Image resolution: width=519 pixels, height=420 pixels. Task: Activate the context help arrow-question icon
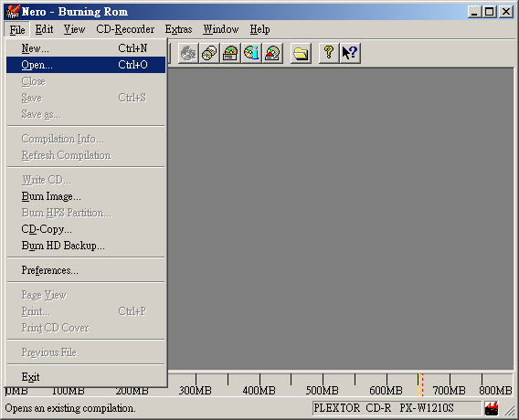350,53
